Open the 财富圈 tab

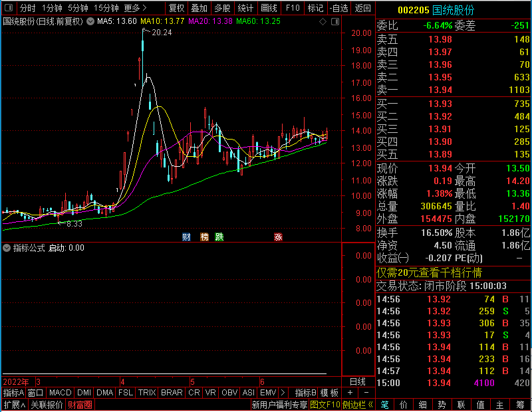point(80,405)
